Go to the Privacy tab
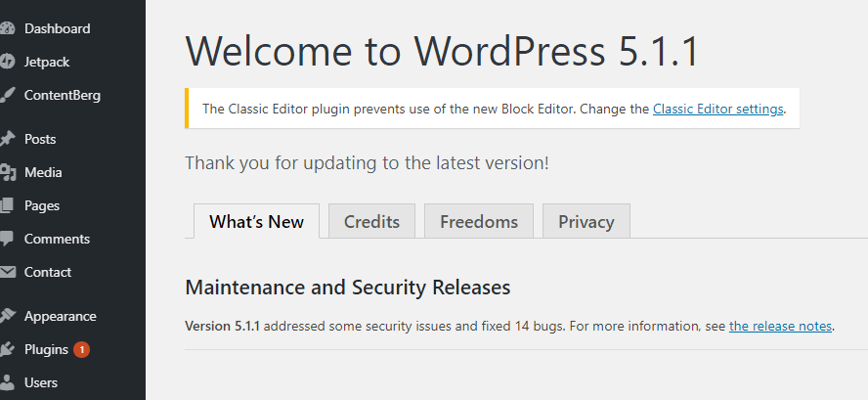 [x=586, y=222]
